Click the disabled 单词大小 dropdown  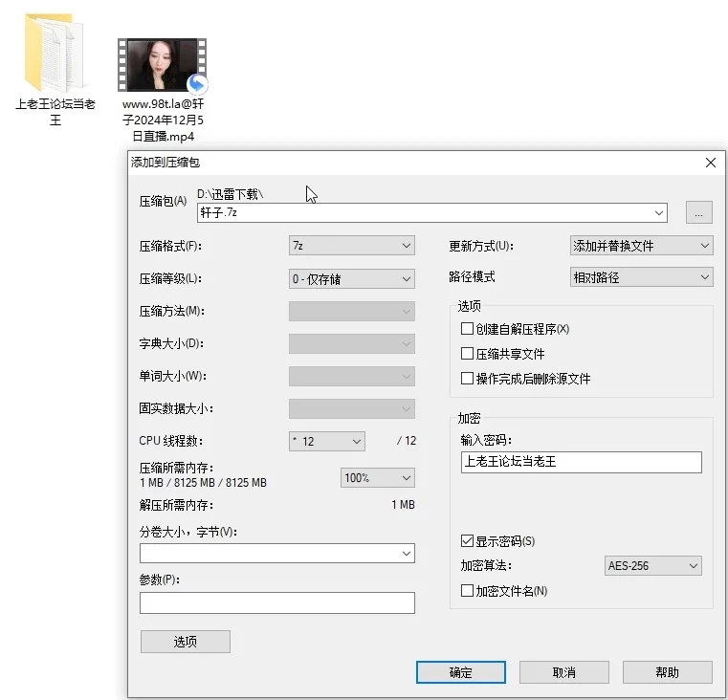pos(351,377)
